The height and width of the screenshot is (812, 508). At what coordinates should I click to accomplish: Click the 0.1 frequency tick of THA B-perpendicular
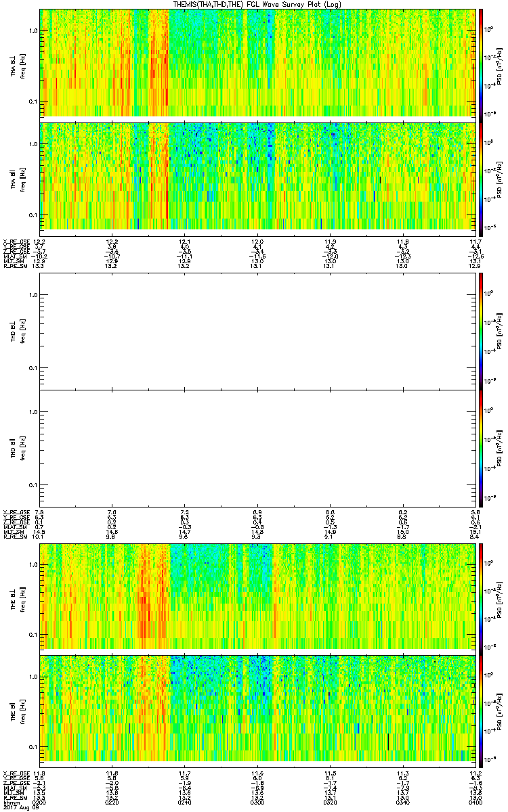[x=33, y=102]
